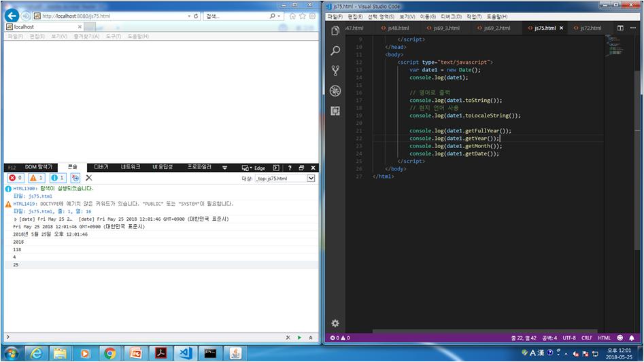Open the command prompt from the taskbar
The height and width of the screenshot is (362, 644).
point(210,353)
